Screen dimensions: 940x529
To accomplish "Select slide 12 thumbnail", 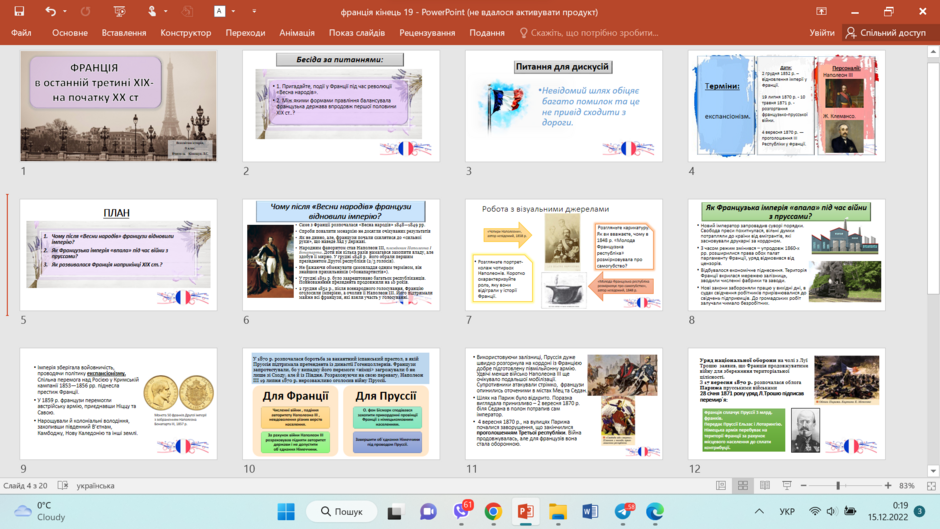I will [x=787, y=404].
